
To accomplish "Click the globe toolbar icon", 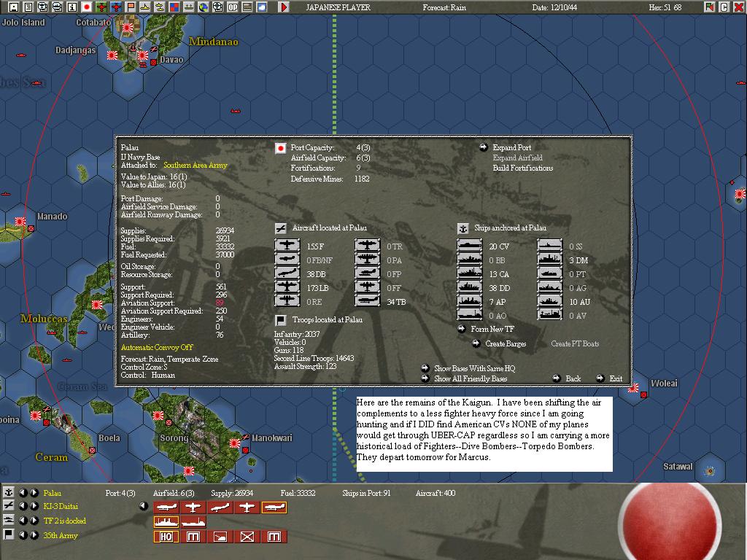I will click(x=204, y=7).
